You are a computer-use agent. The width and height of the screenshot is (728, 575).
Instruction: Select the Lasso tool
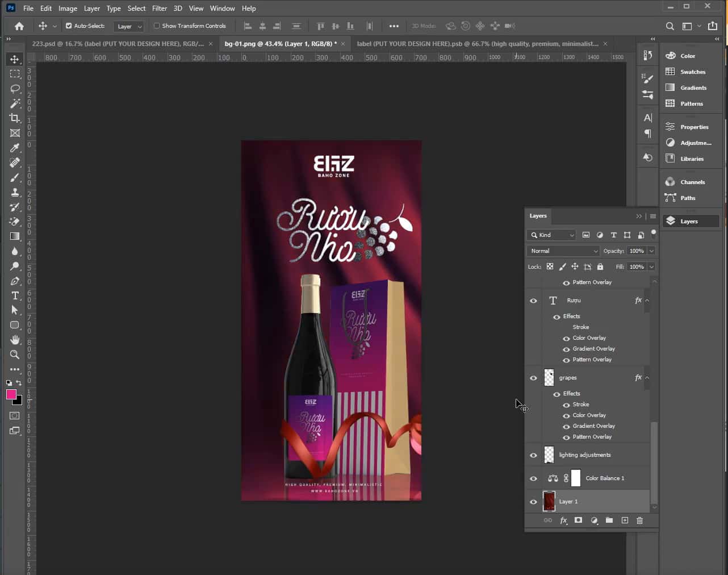(x=15, y=89)
